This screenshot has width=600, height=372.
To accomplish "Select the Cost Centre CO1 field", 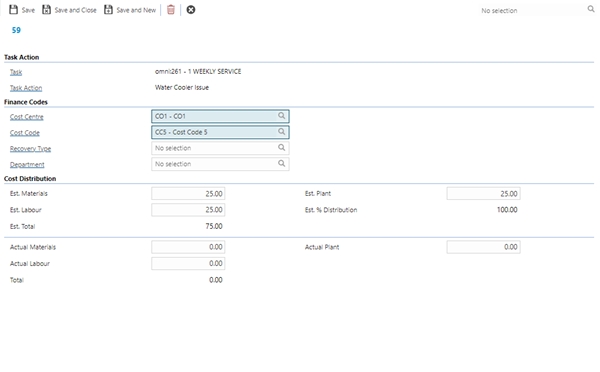I will 220,116.
